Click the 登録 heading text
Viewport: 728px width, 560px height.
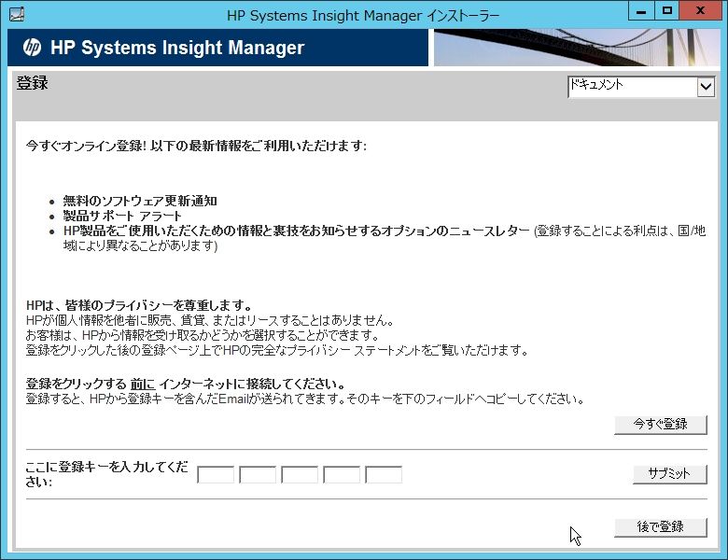[x=32, y=83]
